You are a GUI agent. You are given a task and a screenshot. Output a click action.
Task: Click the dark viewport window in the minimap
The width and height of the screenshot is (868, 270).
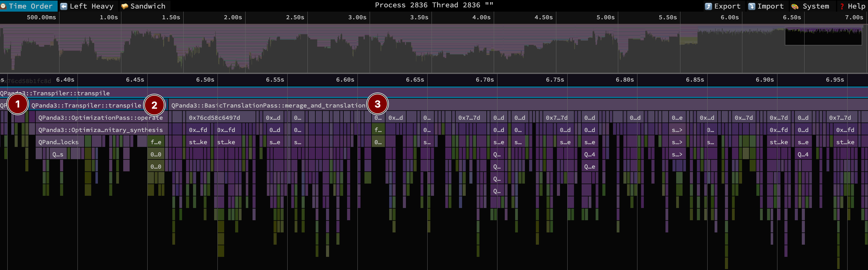coord(823,36)
